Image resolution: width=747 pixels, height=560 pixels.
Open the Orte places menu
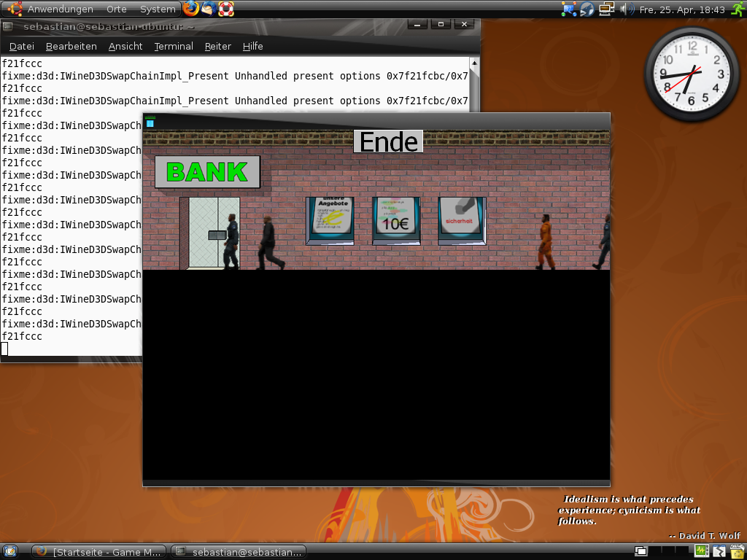(116, 9)
